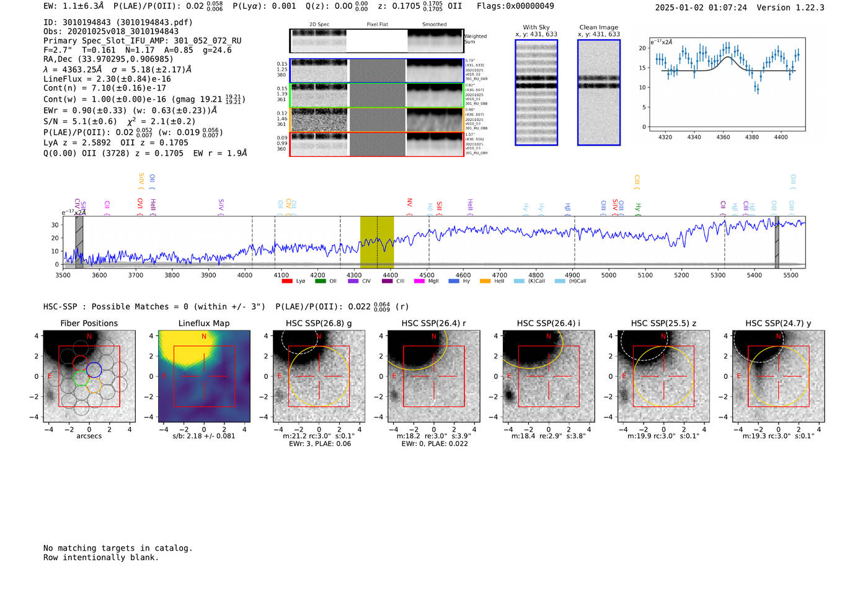Click the red E marker in Fiber Positions
Screen dimensions: 868x591
pos(50,376)
